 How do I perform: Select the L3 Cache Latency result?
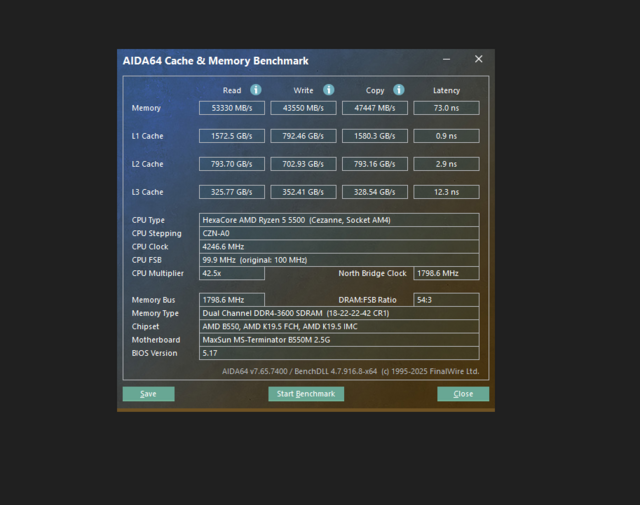click(x=446, y=192)
